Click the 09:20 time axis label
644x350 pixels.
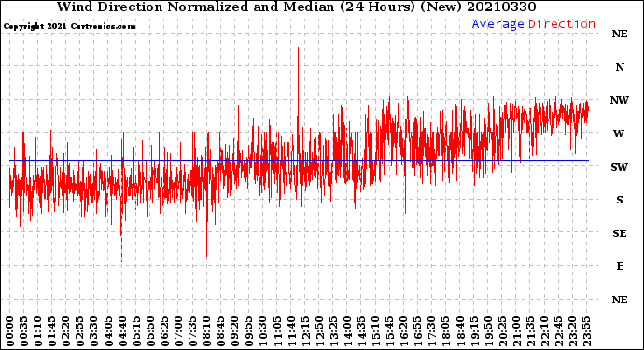[x=234, y=331]
